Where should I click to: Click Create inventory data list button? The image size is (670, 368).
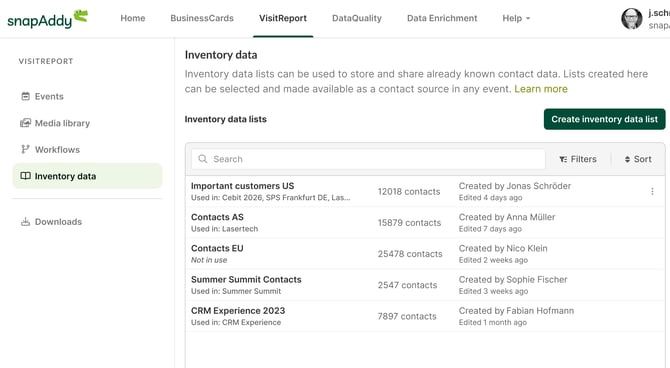pyautogui.click(x=604, y=119)
